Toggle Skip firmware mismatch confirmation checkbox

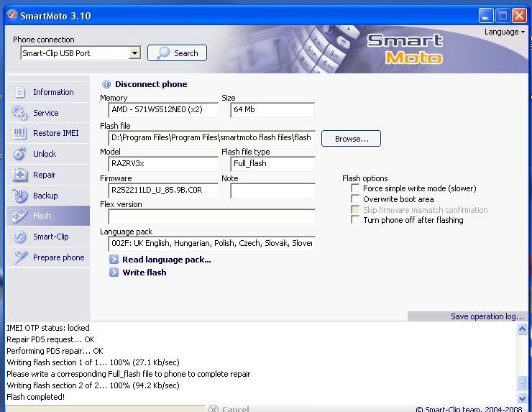click(355, 209)
